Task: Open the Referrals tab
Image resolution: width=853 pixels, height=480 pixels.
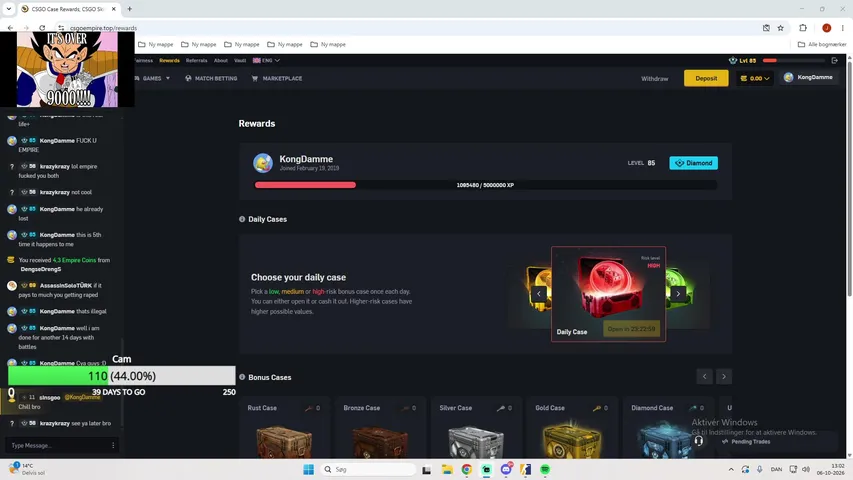Action: click(196, 60)
